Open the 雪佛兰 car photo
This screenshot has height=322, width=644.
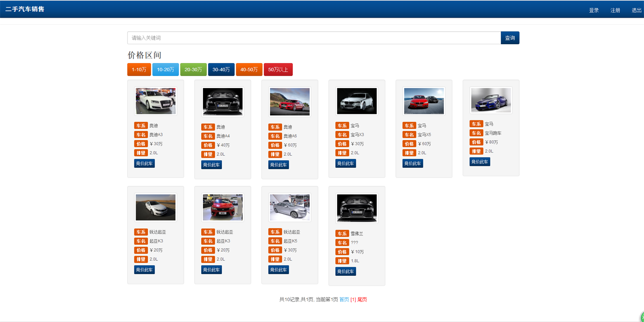(x=357, y=208)
